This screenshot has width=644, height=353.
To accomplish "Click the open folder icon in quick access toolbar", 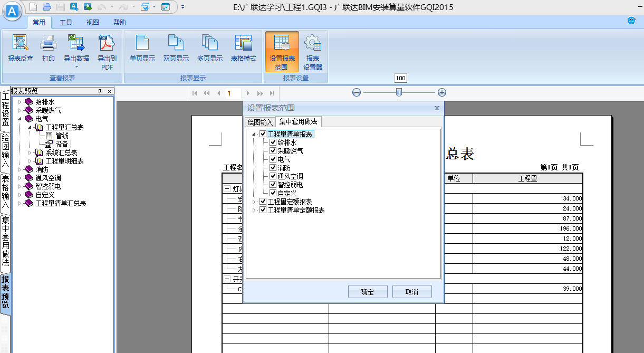I will 46,7.
